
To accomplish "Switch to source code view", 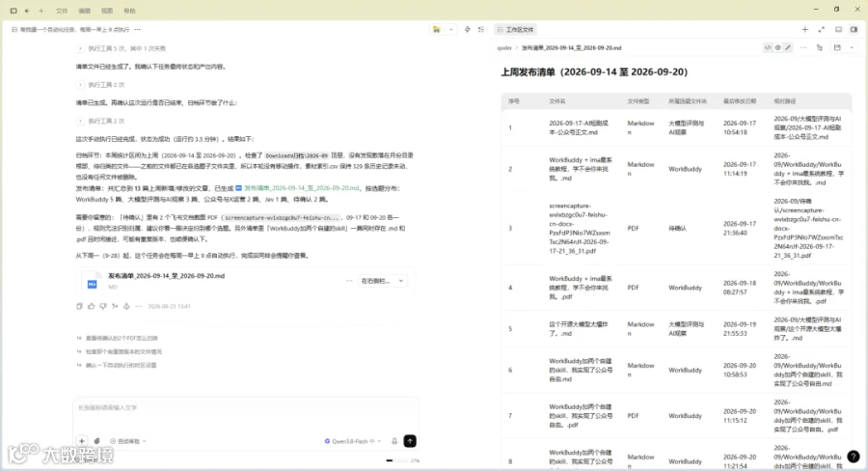I will 768,47.
